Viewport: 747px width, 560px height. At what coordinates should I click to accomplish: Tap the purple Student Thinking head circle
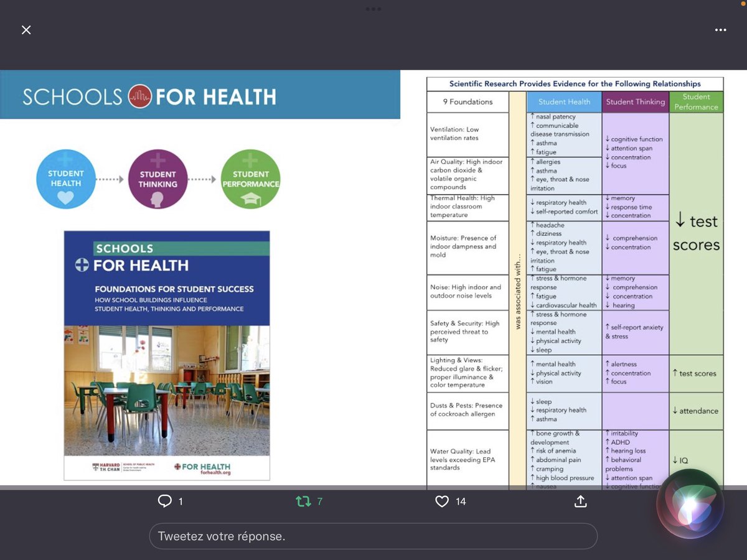click(157, 179)
